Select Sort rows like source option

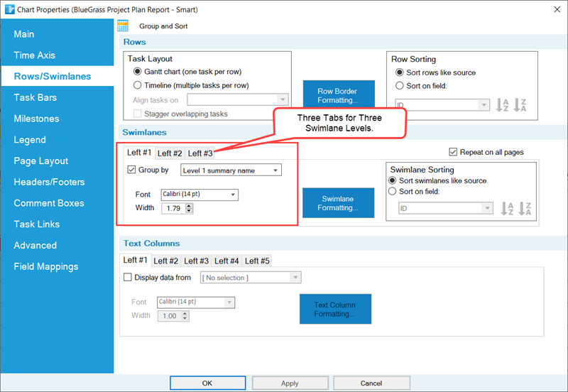[x=400, y=72]
